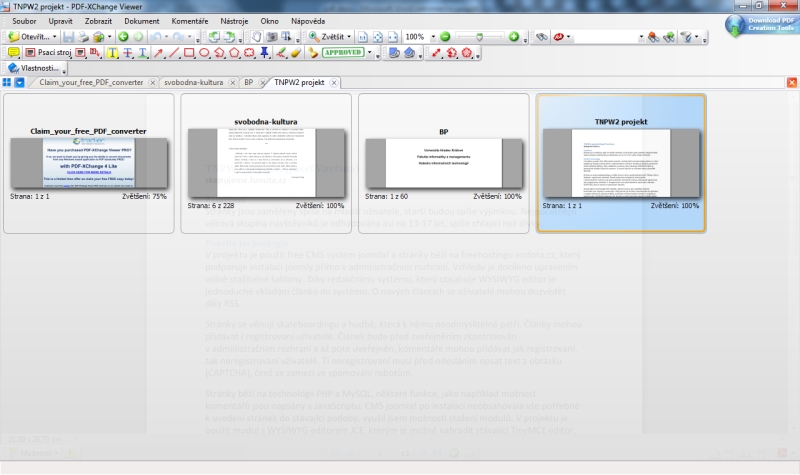Screen dimensions: 800x475
Task: Select the Line drawing tool
Action: click(x=174, y=53)
